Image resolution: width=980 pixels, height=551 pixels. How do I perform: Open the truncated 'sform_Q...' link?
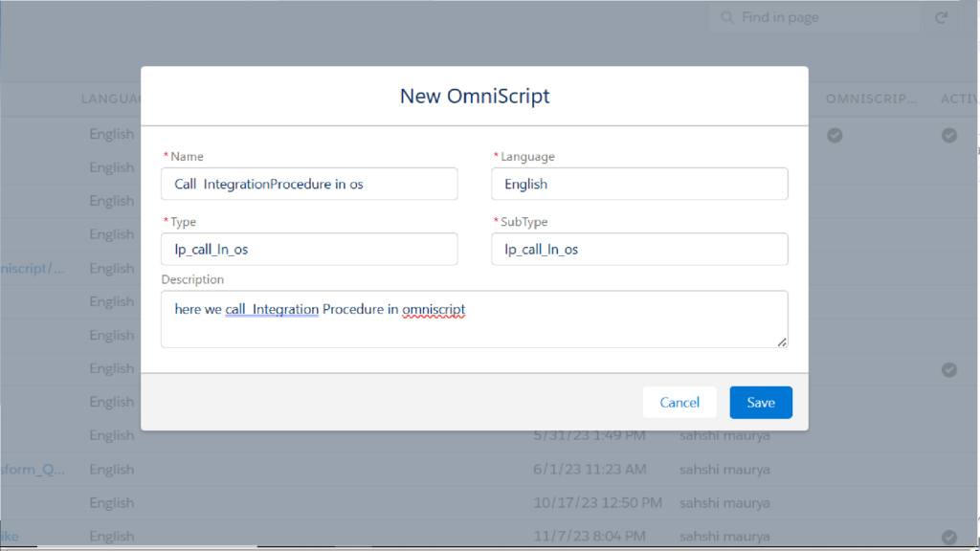[x=33, y=469]
